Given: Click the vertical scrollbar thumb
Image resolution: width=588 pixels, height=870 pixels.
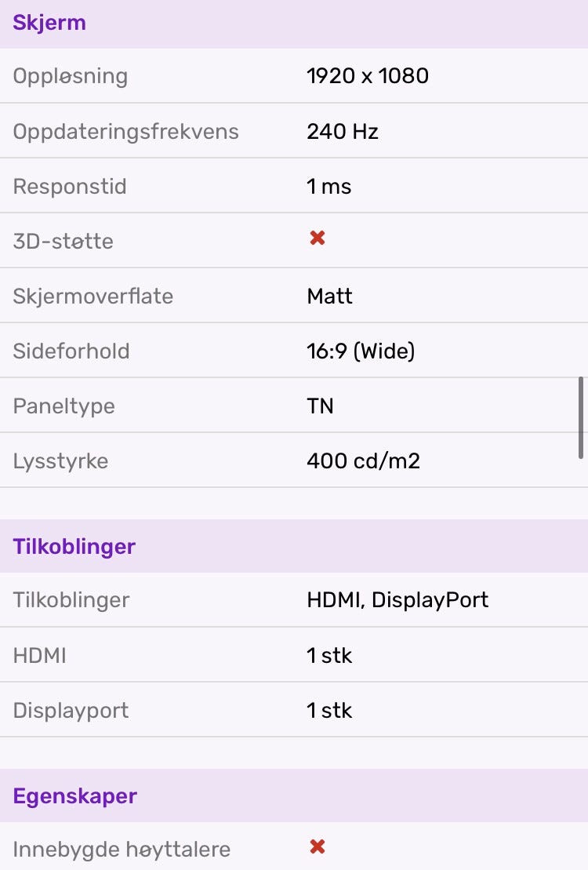Looking at the screenshot, I should (581, 417).
